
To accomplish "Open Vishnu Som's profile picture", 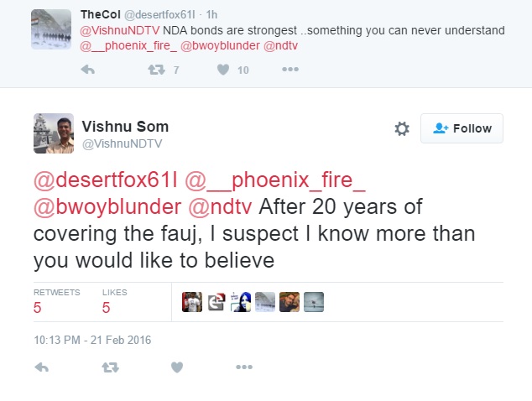I will 53,133.
